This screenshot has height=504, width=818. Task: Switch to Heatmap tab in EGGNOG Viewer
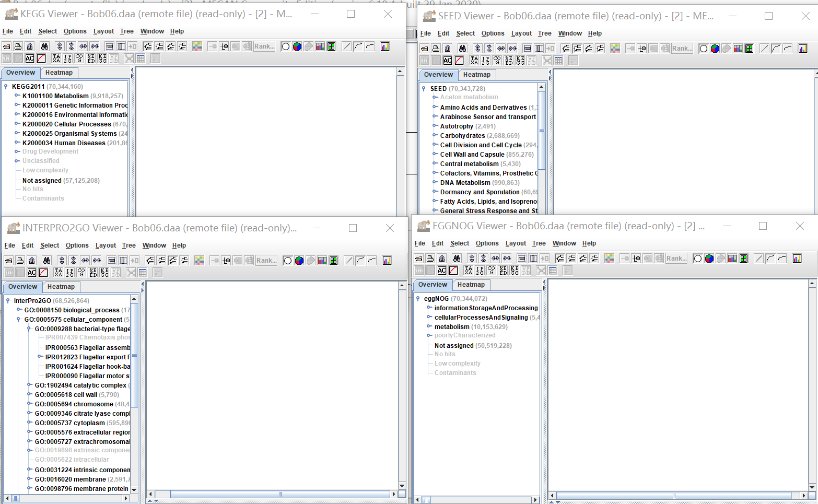tap(471, 285)
